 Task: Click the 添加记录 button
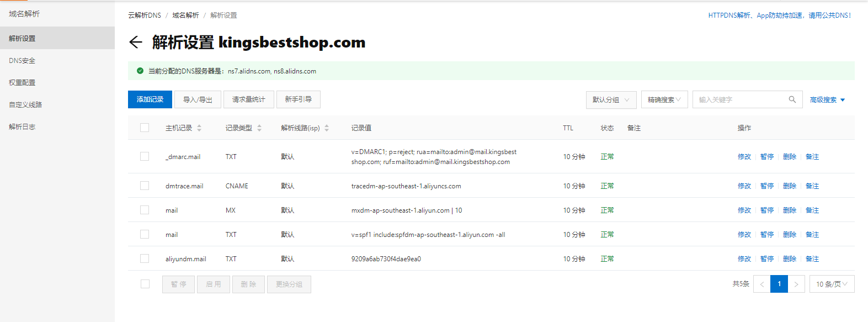pos(150,99)
